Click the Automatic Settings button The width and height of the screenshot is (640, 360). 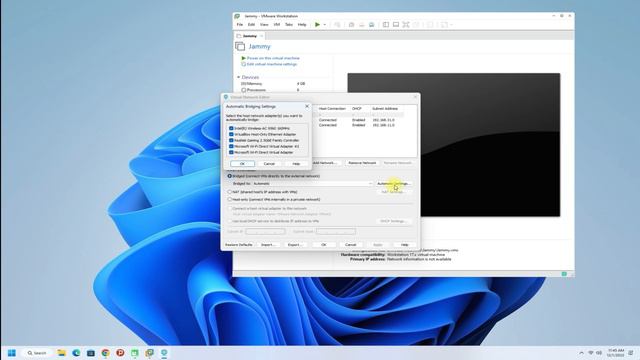(394, 184)
